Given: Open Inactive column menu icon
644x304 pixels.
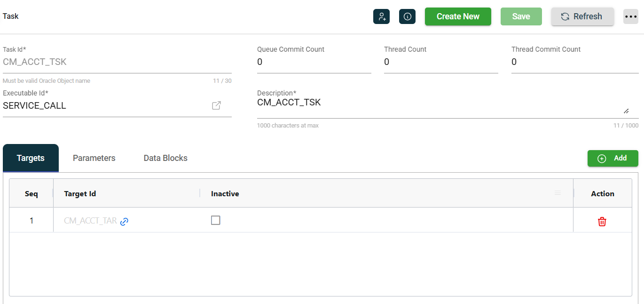Looking at the screenshot, I should point(558,193).
